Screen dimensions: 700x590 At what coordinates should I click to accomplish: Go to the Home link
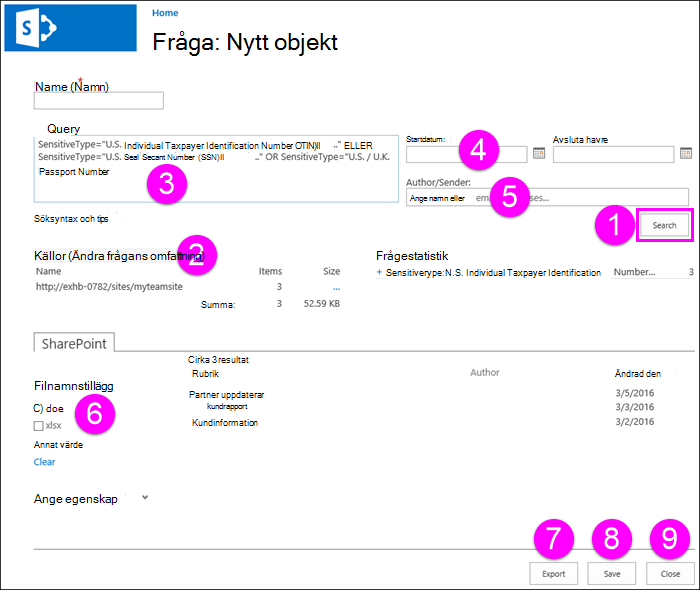point(165,13)
